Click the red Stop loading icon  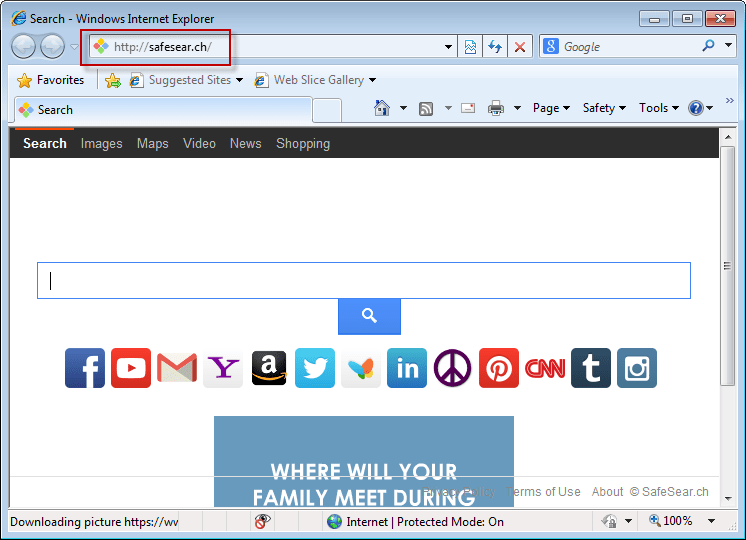520,47
